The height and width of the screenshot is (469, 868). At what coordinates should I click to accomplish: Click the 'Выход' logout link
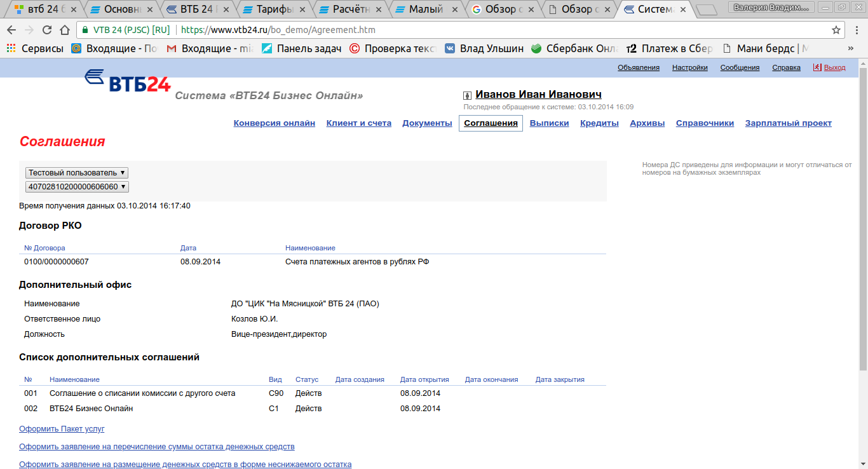click(x=834, y=67)
